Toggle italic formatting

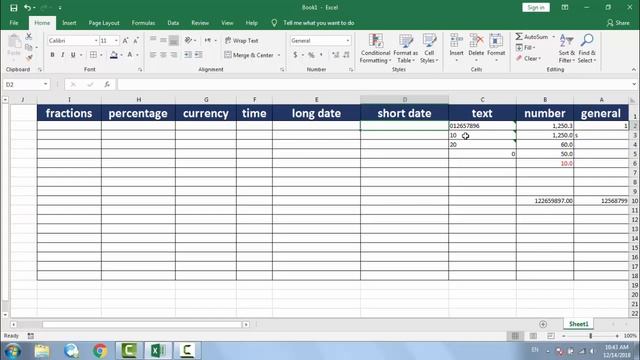point(62,55)
